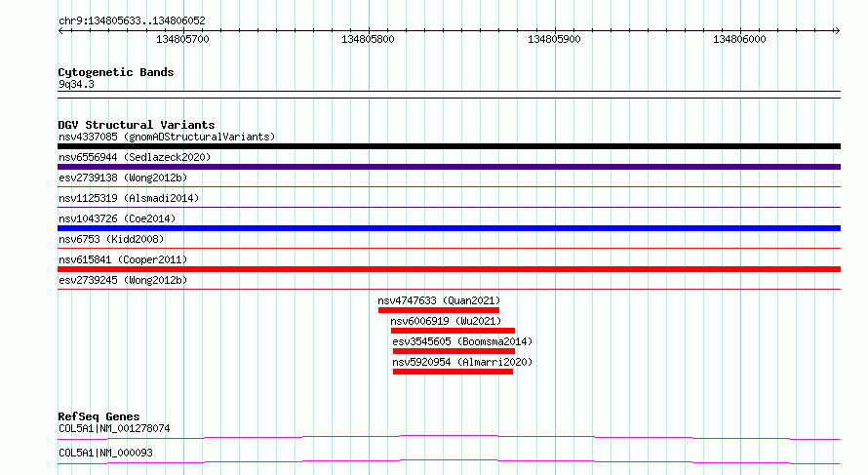Click the left arrowhead on the ruler

[x=60, y=31]
